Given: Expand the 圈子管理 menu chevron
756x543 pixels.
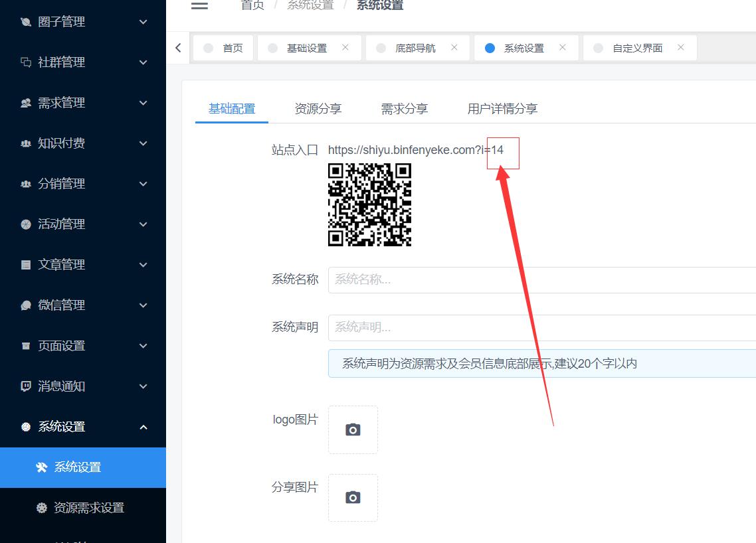Looking at the screenshot, I should [143, 22].
